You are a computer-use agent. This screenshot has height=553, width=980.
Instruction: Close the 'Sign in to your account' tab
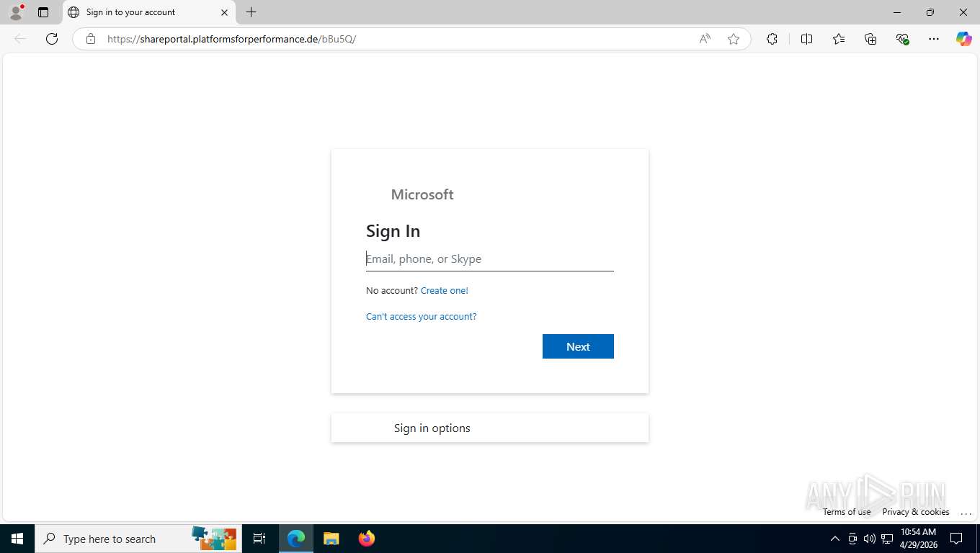click(224, 12)
